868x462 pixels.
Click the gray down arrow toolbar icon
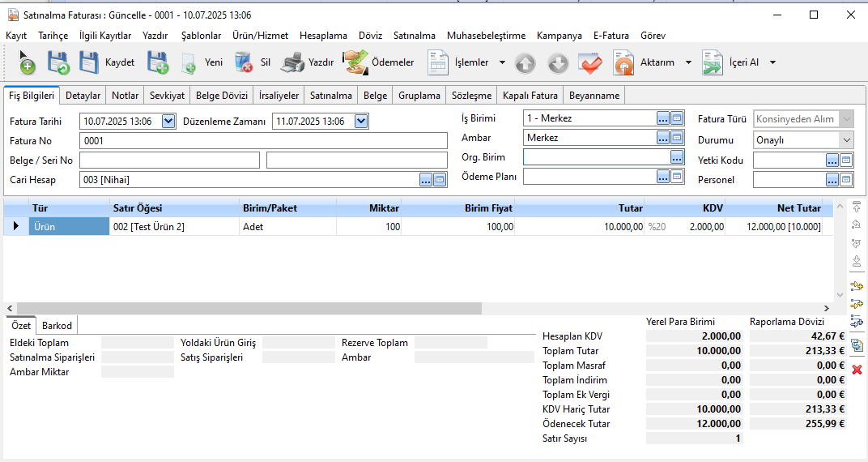[x=558, y=63]
